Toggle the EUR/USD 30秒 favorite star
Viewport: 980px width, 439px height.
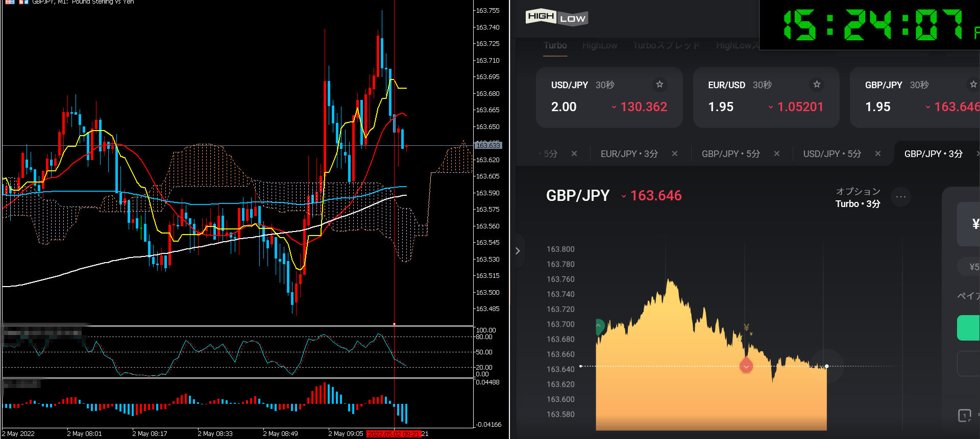point(817,84)
